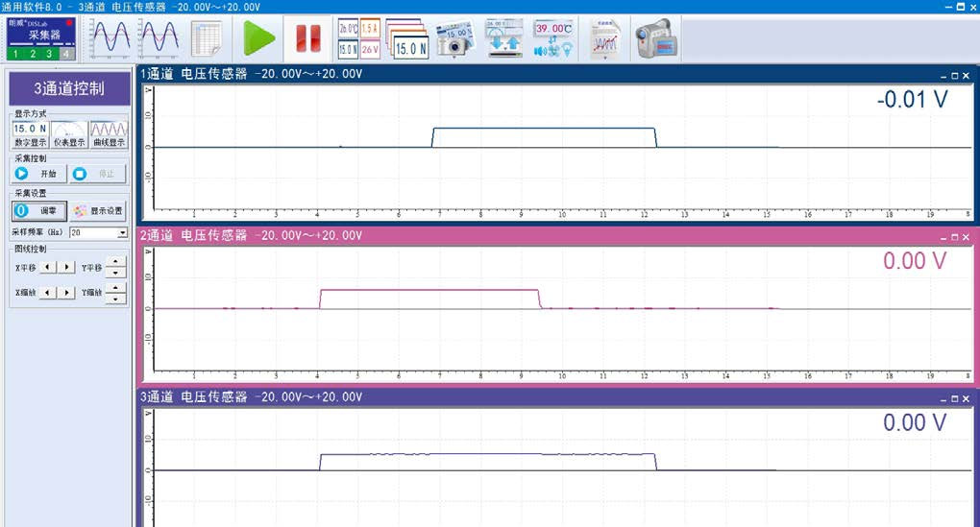
Task: Click the green play button in toolbar
Action: (x=257, y=38)
